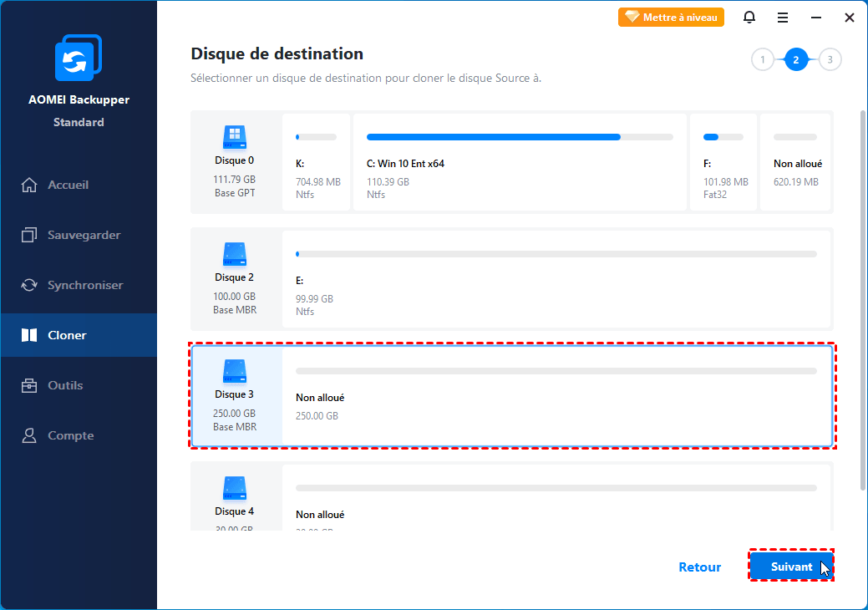Screen dimensions: 868x610
Task: Click the AOMEI Backupper logo
Action: pos(79,58)
